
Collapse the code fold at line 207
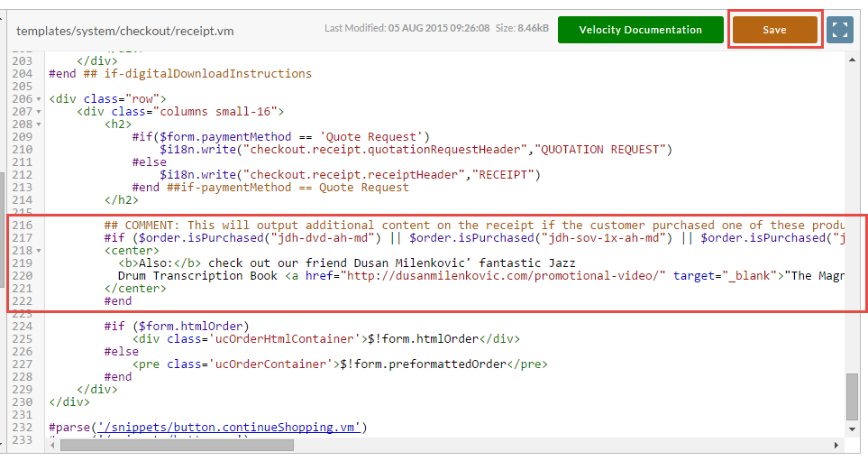39,112
